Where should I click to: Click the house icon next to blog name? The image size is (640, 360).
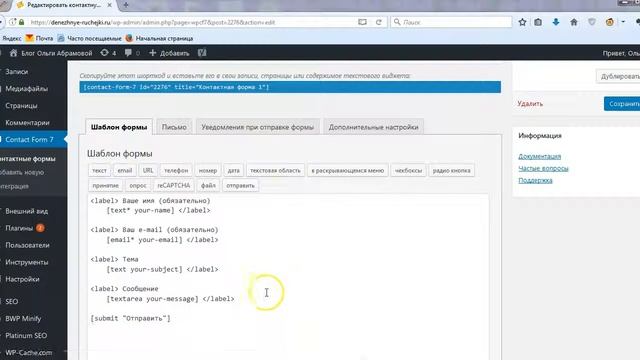[x=13, y=53]
